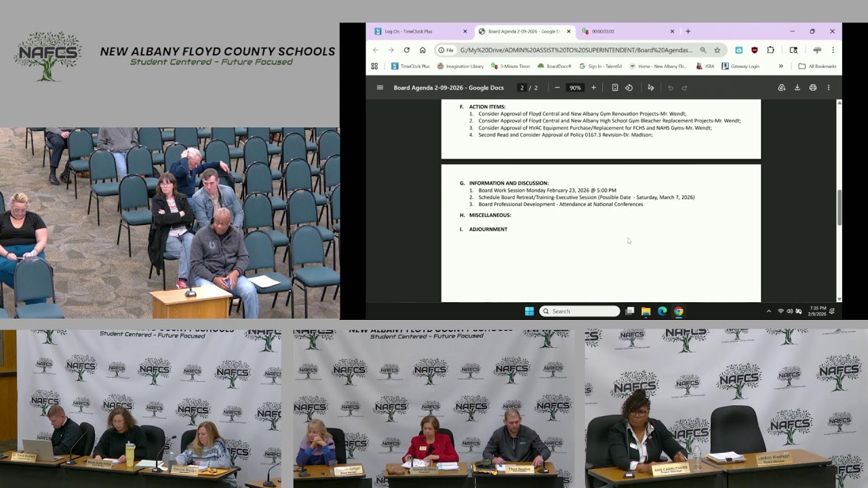This screenshot has height=488, width=868.
Task: Open File Explorer from the taskbar
Action: point(646,311)
